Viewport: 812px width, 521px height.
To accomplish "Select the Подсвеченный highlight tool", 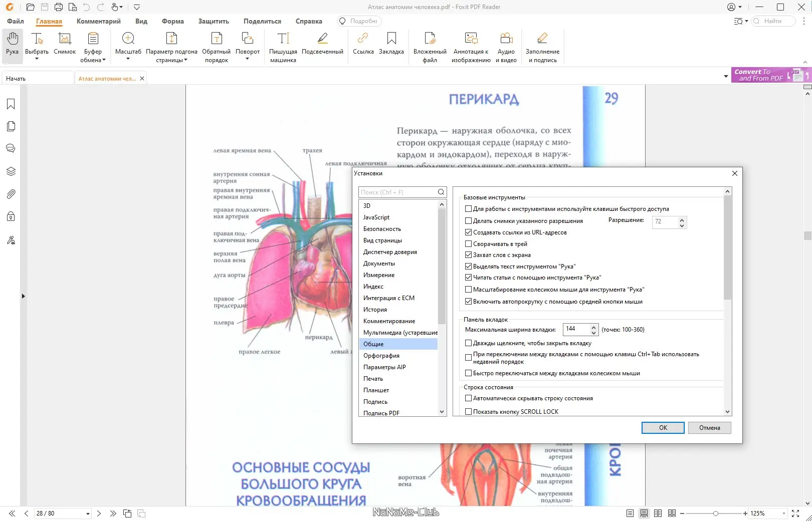I will [x=322, y=44].
